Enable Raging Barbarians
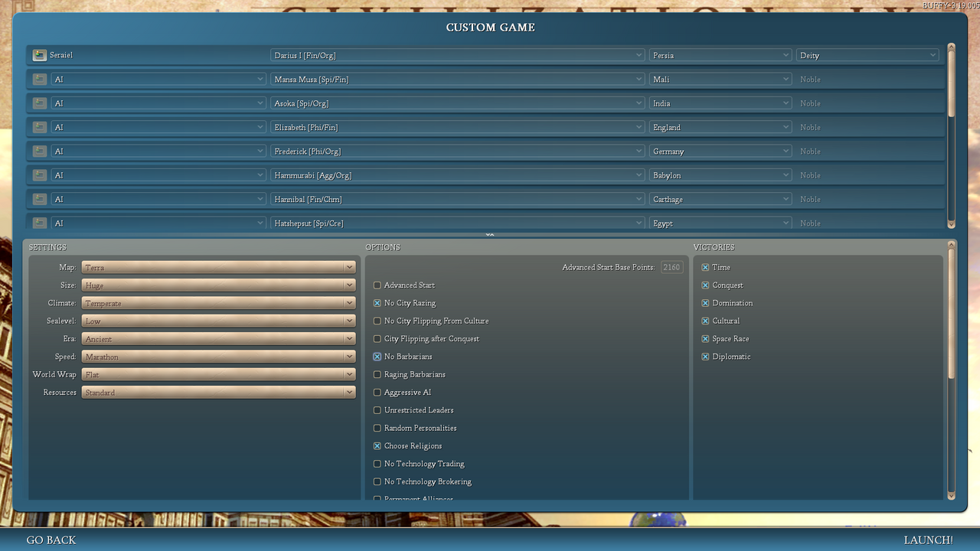This screenshot has width=980, height=551. pos(377,374)
